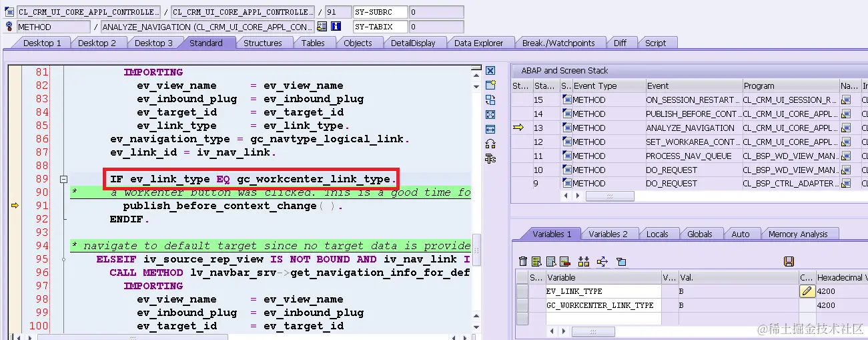Switch to Globals tab

click(699, 234)
